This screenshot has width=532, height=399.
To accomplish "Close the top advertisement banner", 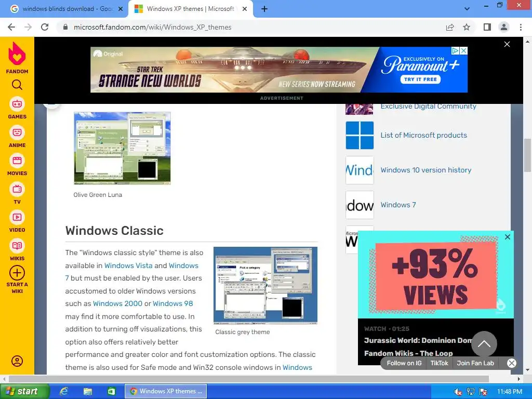I will 507,44.
